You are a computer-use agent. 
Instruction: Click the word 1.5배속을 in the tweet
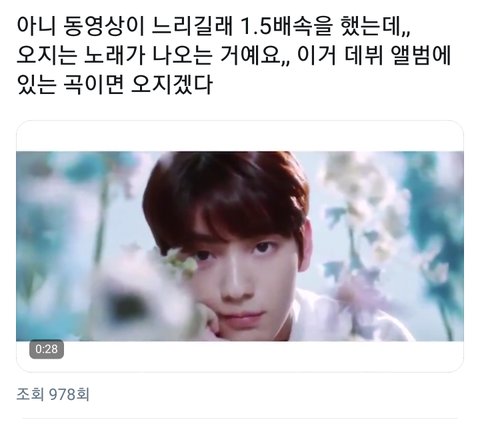tap(285, 27)
